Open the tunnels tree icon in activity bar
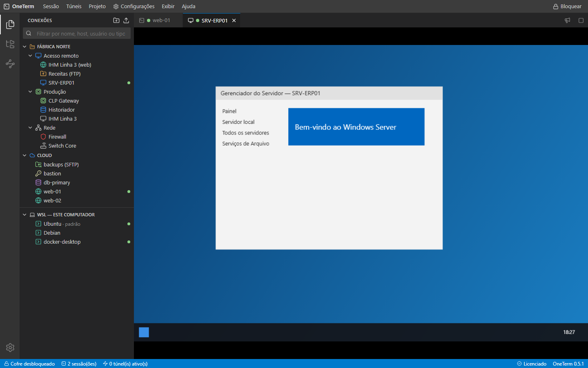Viewport: 588px width, 368px height. pyautogui.click(x=10, y=44)
